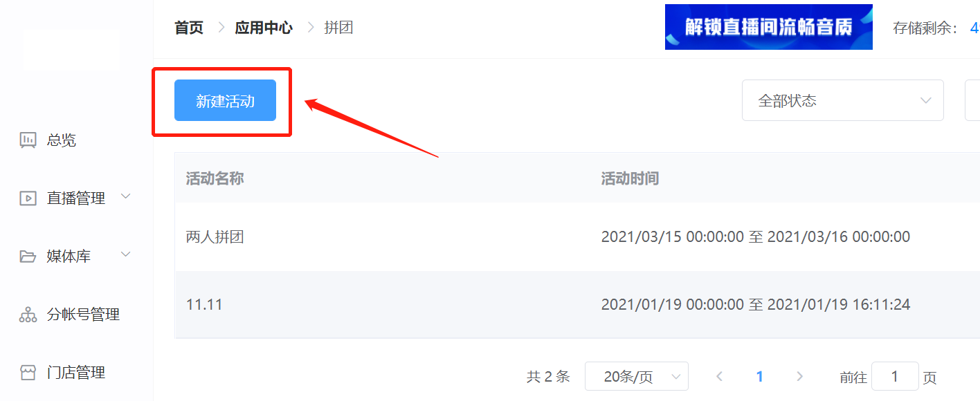Open the 解锁直播间流畅音质 banner

(x=769, y=27)
